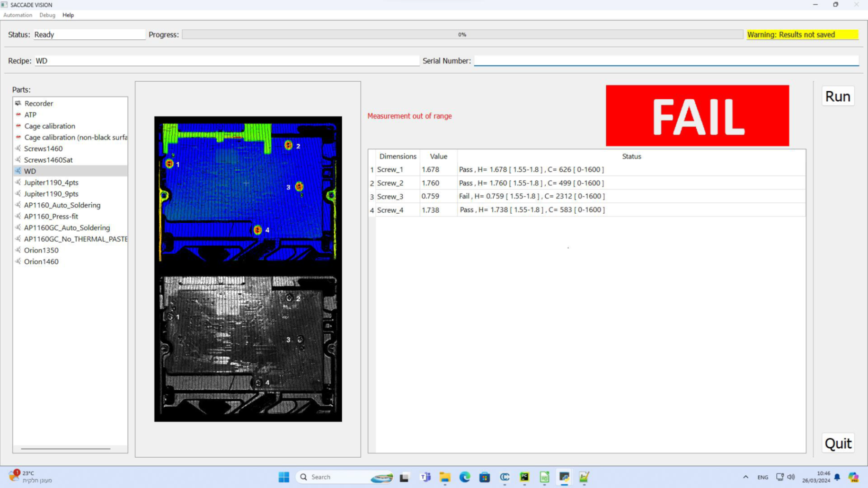Open the Debug menu
The image size is (868, 488).
(x=47, y=15)
